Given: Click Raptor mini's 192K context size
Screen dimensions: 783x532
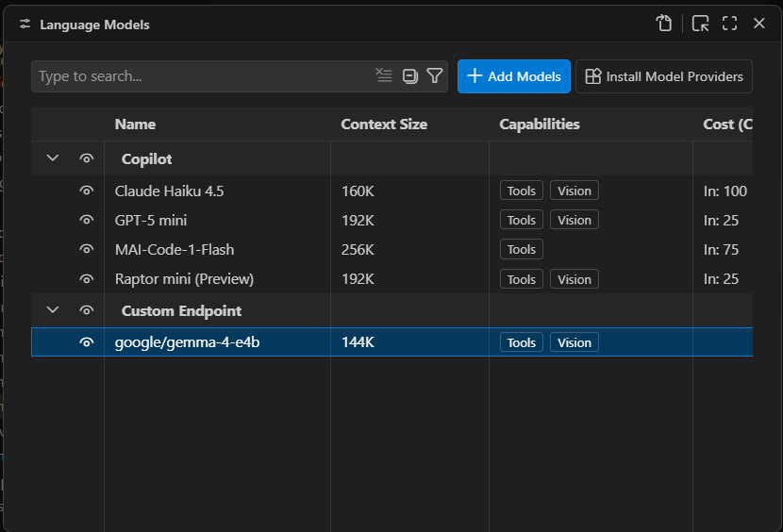Looking at the screenshot, I should pyautogui.click(x=358, y=279).
